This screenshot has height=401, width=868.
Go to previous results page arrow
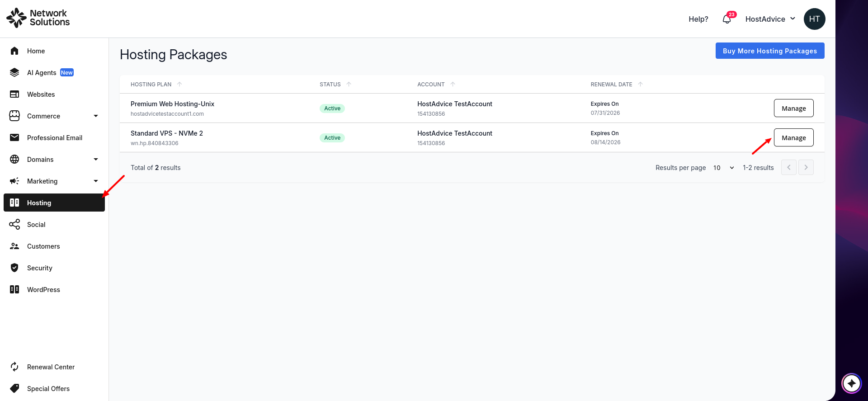pos(789,167)
